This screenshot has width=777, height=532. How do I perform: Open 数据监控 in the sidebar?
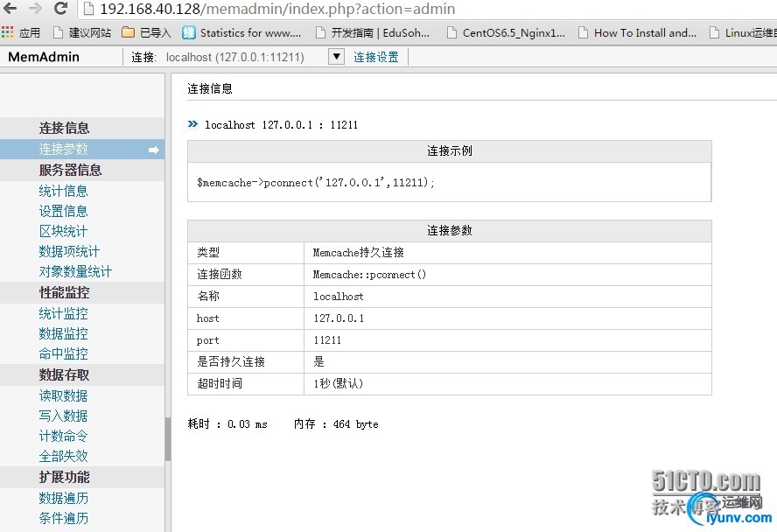pyautogui.click(x=63, y=333)
